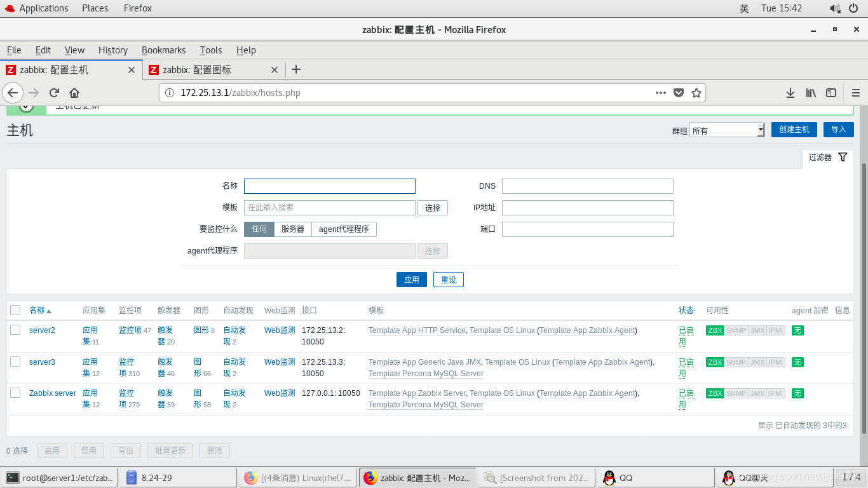Focus the DNS filter input field
The image size is (868, 488).
588,186
